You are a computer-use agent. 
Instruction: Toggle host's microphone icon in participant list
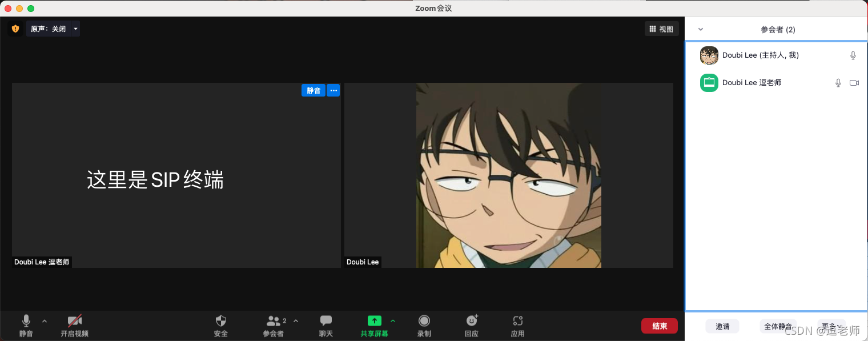click(853, 55)
